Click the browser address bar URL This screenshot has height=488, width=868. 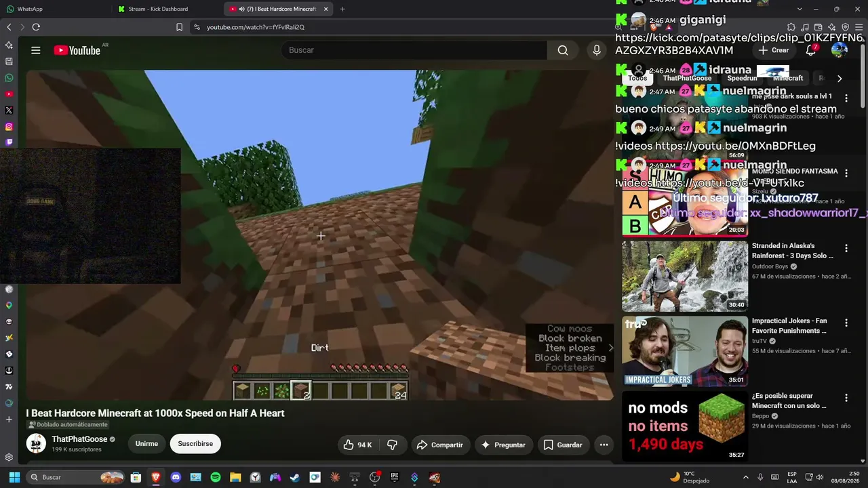[x=256, y=27]
